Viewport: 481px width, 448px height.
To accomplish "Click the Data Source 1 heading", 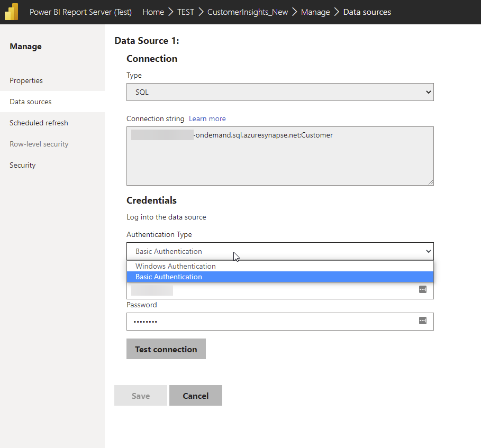I will pyautogui.click(x=147, y=41).
